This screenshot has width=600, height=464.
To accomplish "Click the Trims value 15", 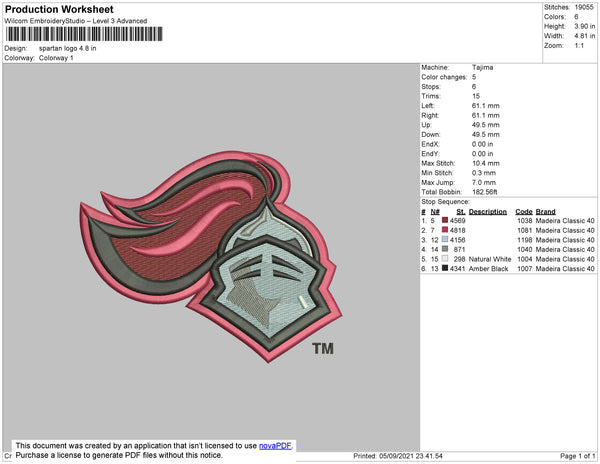I will (476, 96).
